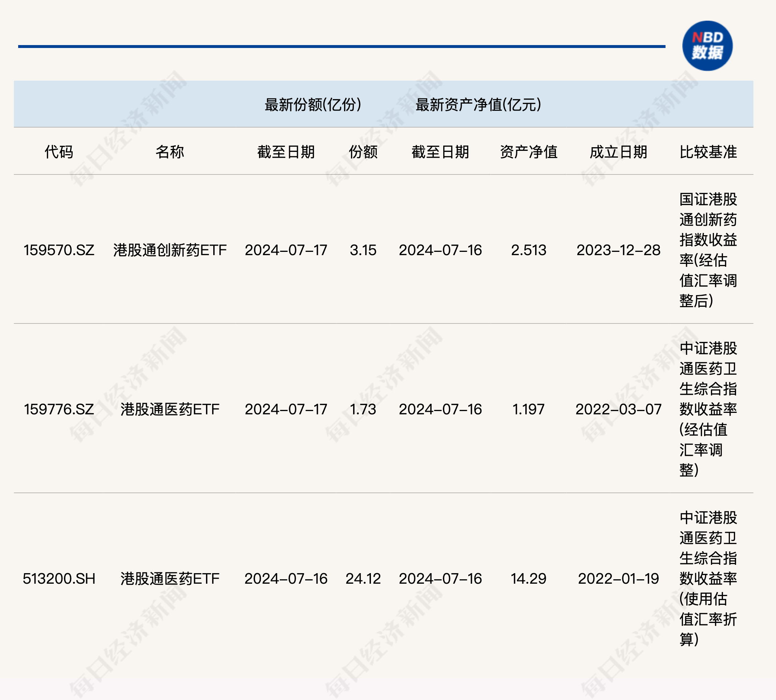Click establishment date 2023-12-28
The height and width of the screenshot is (700, 776).
click(618, 250)
